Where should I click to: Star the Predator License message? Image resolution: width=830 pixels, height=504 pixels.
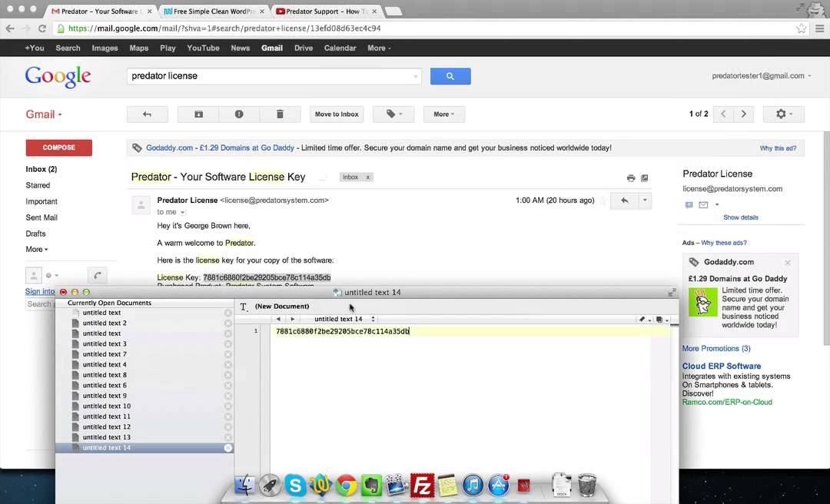(x=603, y=201)
